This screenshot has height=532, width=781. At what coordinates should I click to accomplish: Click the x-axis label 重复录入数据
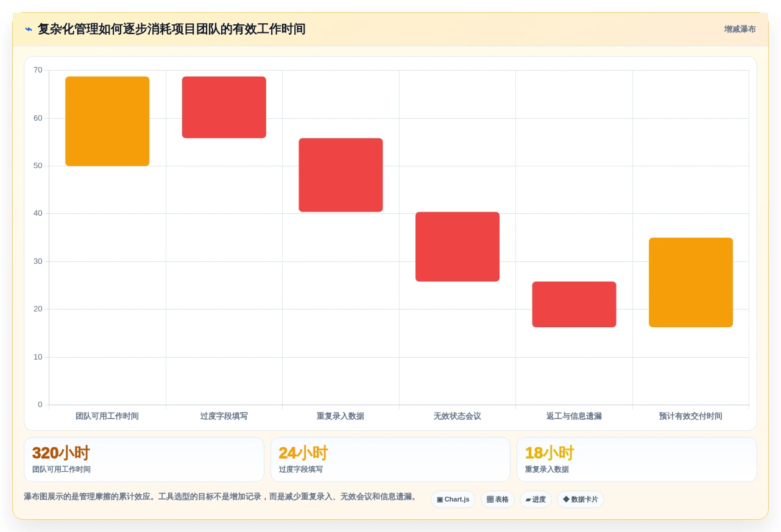tap(341, 416)
